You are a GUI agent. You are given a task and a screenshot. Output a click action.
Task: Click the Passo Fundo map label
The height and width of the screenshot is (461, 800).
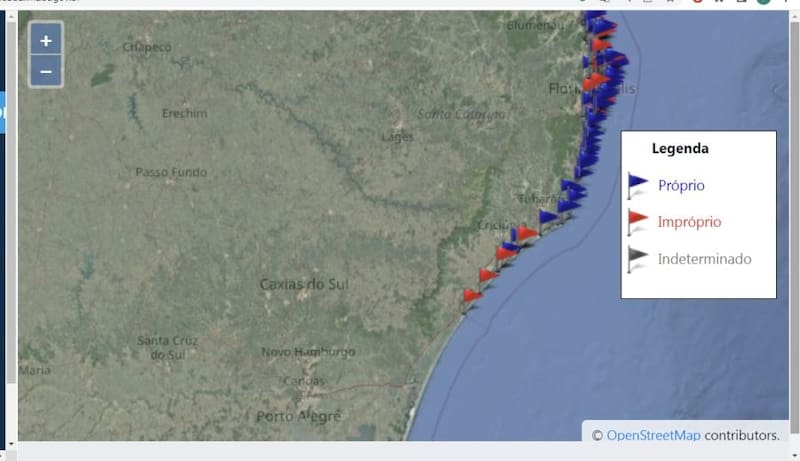[172, 172]
